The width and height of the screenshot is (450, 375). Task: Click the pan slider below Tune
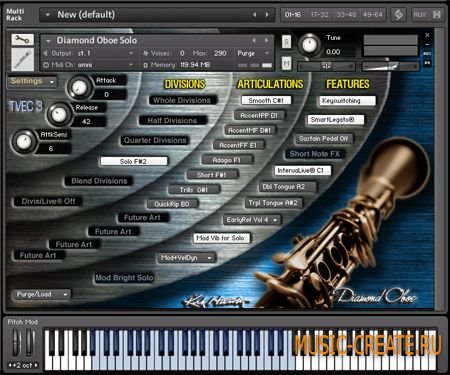pos(326,66)
